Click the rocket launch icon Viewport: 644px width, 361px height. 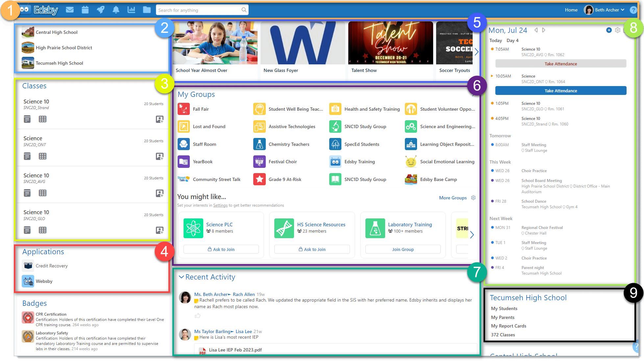click(101, 10)
